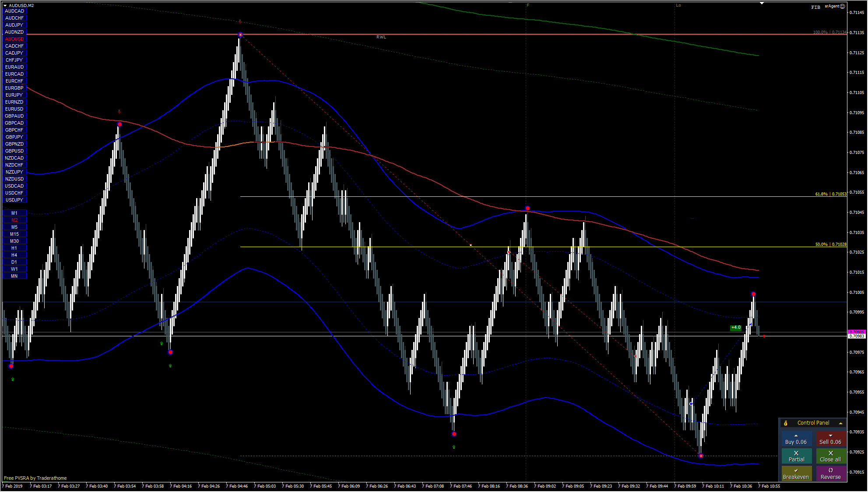868x492 pixels.
Task: Pick the GBPUSD symbol button
Action: click(x=14, y=151)
